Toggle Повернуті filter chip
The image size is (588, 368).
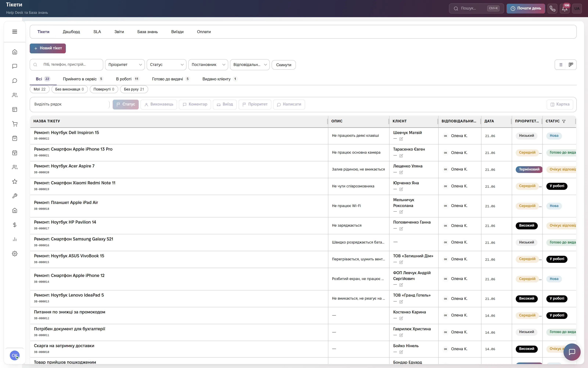click(104, 89)
